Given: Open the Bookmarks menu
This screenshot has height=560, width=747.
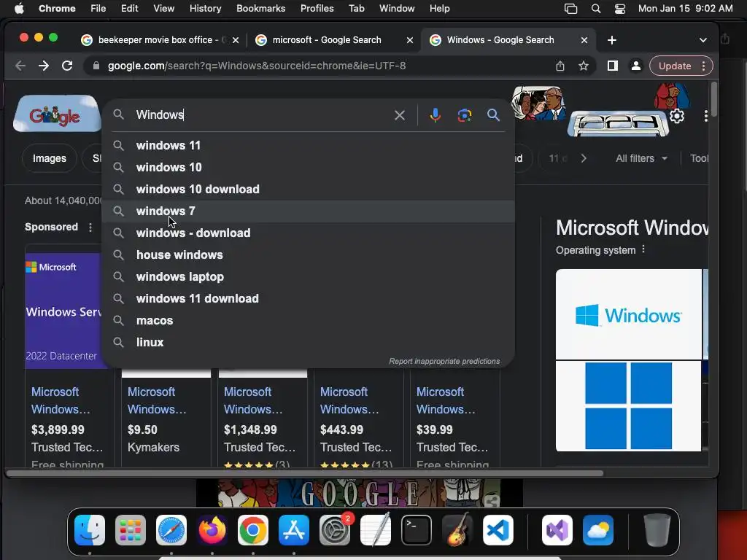Looking at the screenshot, I should point(260,9).
